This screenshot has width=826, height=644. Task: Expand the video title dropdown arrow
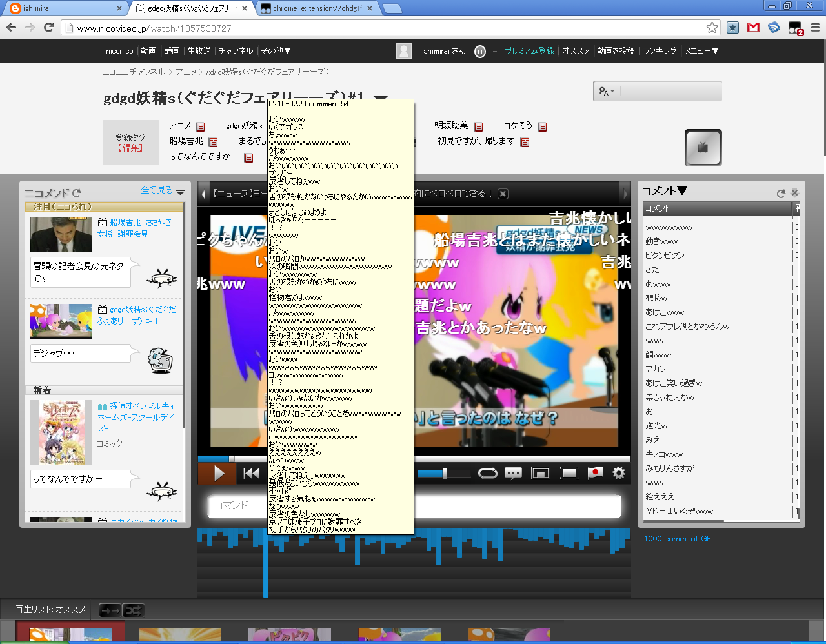pos(381,99)
